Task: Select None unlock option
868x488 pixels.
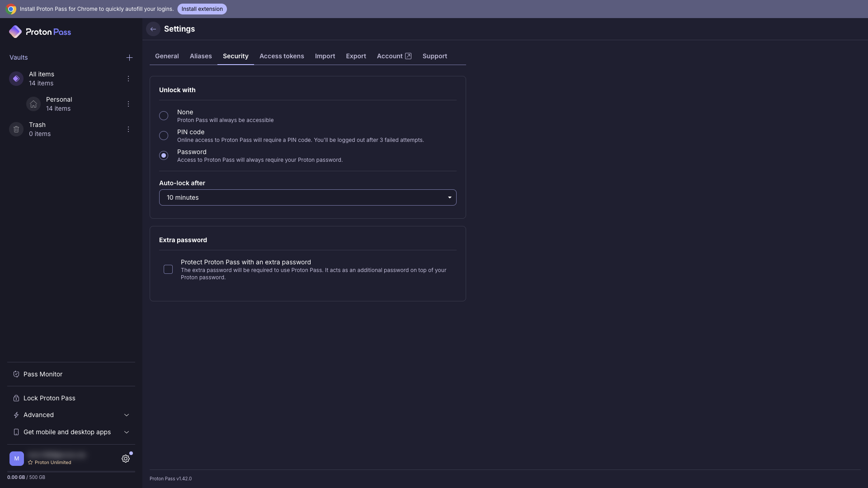Action: pos(164,116)
